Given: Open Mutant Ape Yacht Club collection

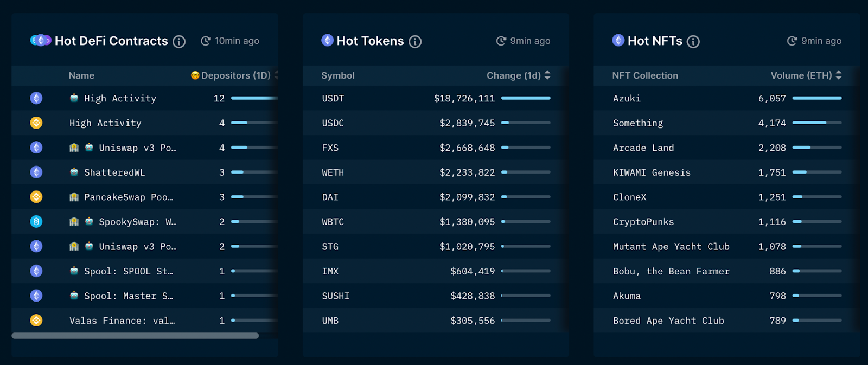Looking at the screenshot, I should tap(671, 246).
